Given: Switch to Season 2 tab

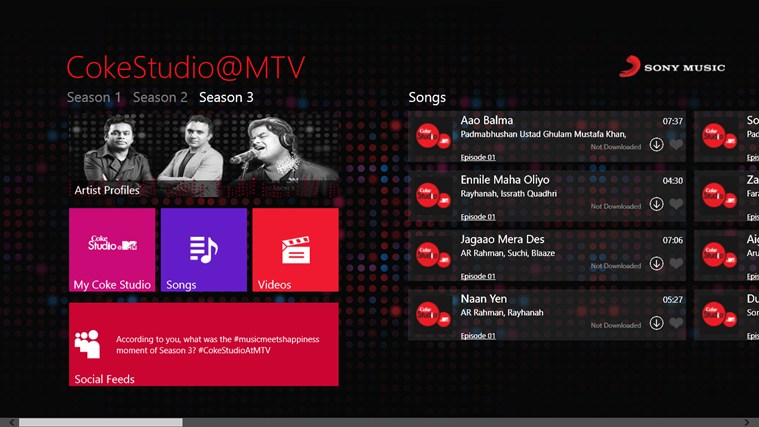Looking at the screenshot, I should point(160,97).
